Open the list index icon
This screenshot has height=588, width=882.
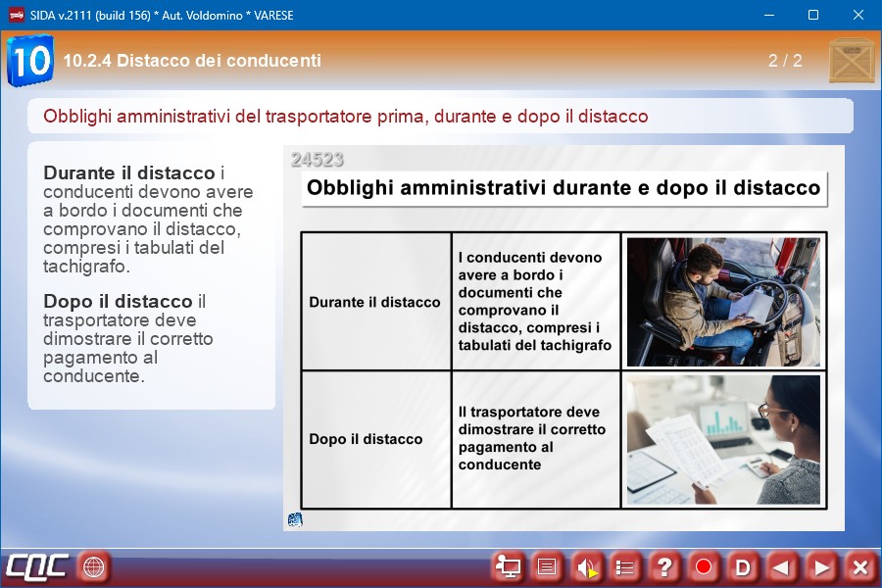[625, 566]
